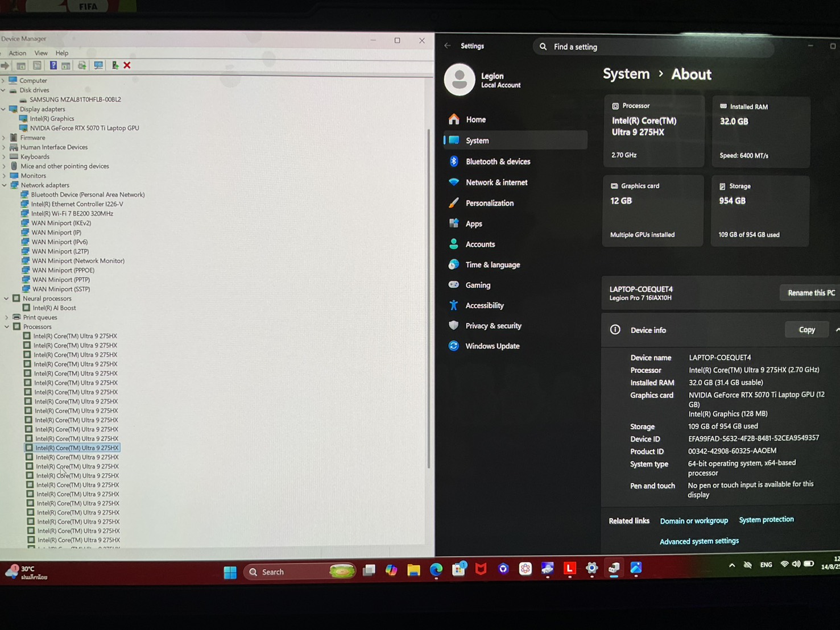Select Bluetooth Device (Personal Area Network)

(88, 194)
